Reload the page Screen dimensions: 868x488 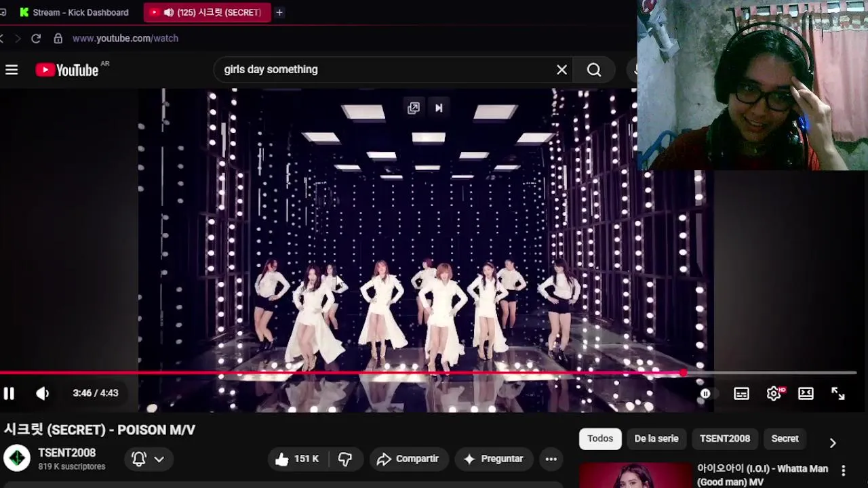(x=36, y=39)
